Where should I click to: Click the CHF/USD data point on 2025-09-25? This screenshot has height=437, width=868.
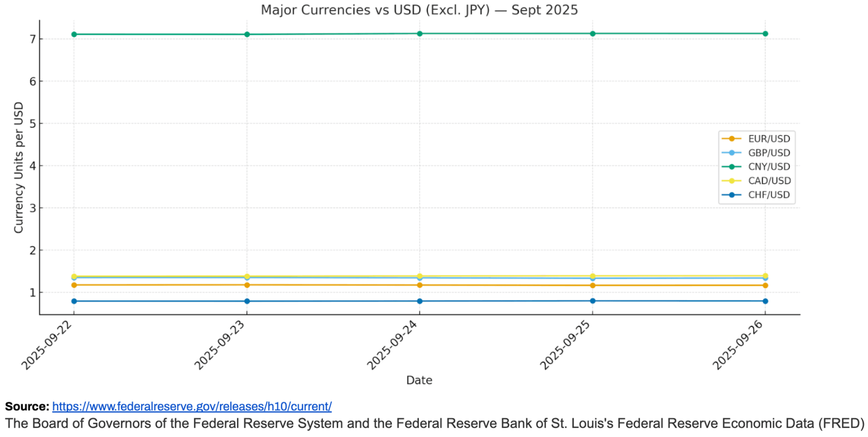592,301
